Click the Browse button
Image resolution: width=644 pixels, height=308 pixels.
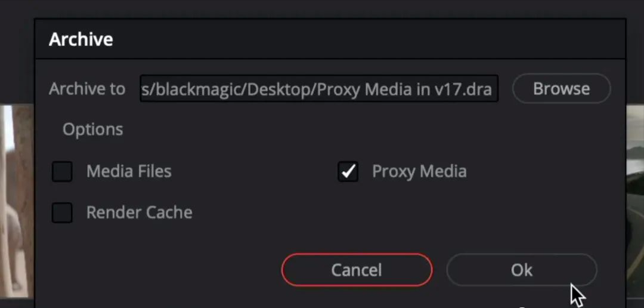(x=562, y=88)
